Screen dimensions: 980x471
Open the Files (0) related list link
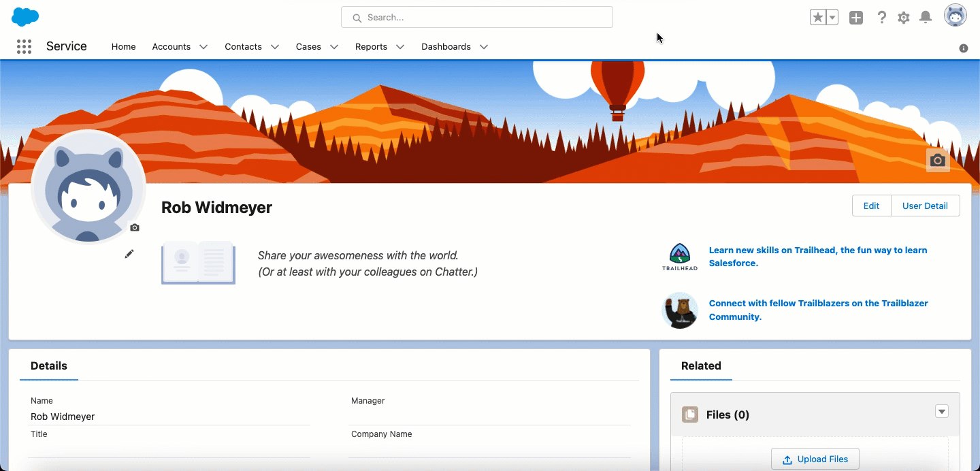click(x=728, y=415)
